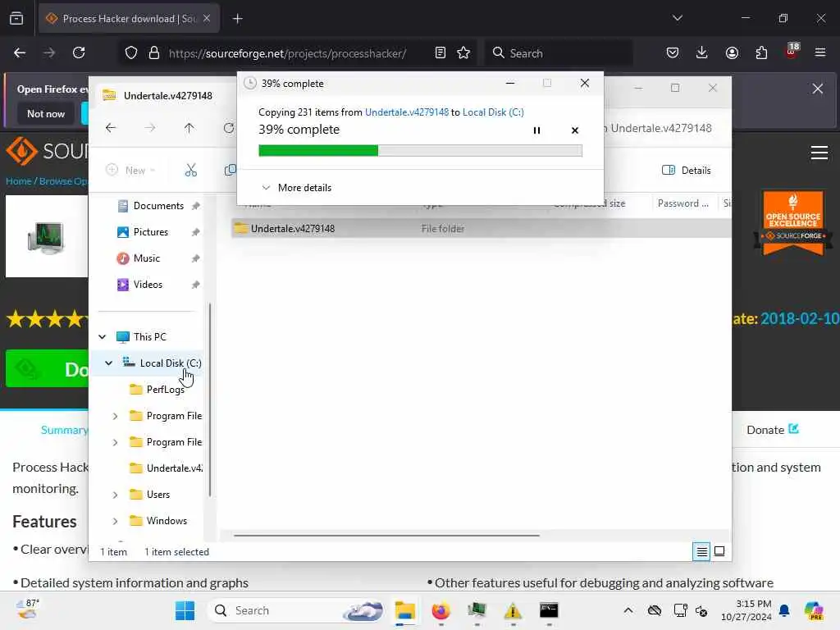
Task: Open the Summary tab on SourceForge
Action: 64,430
